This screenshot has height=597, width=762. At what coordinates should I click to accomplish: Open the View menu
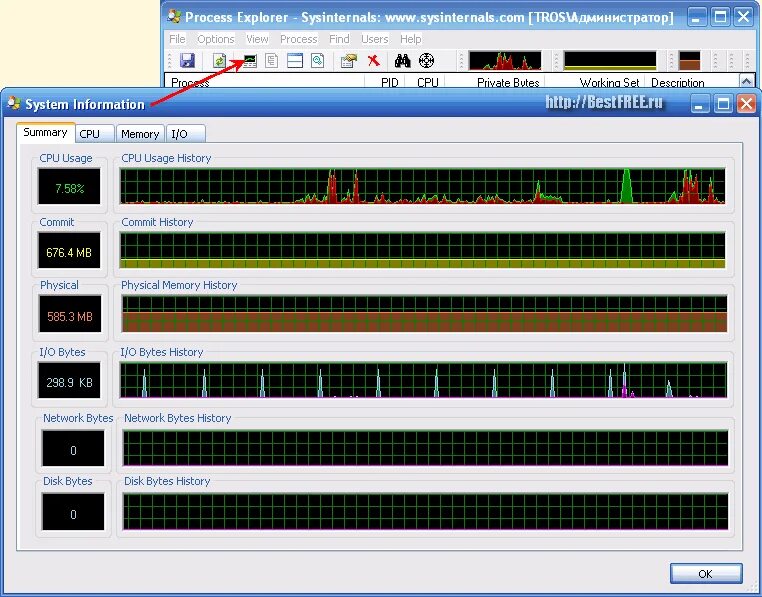pyautogui.click(x=257, y=39)
